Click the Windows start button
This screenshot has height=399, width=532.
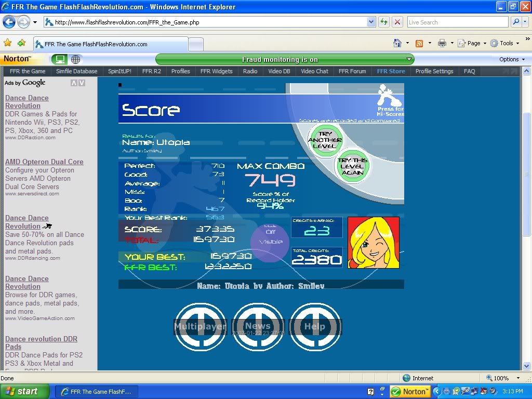[24, 391]
